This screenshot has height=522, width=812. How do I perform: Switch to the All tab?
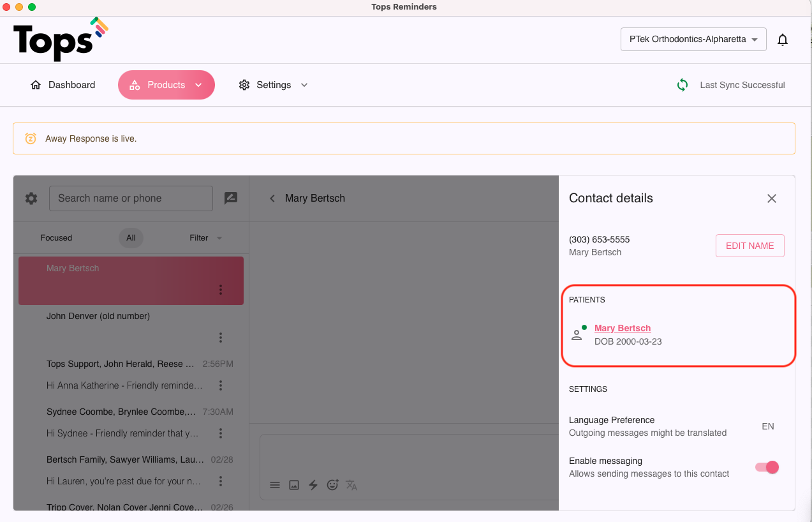click(x=131, y=238)
